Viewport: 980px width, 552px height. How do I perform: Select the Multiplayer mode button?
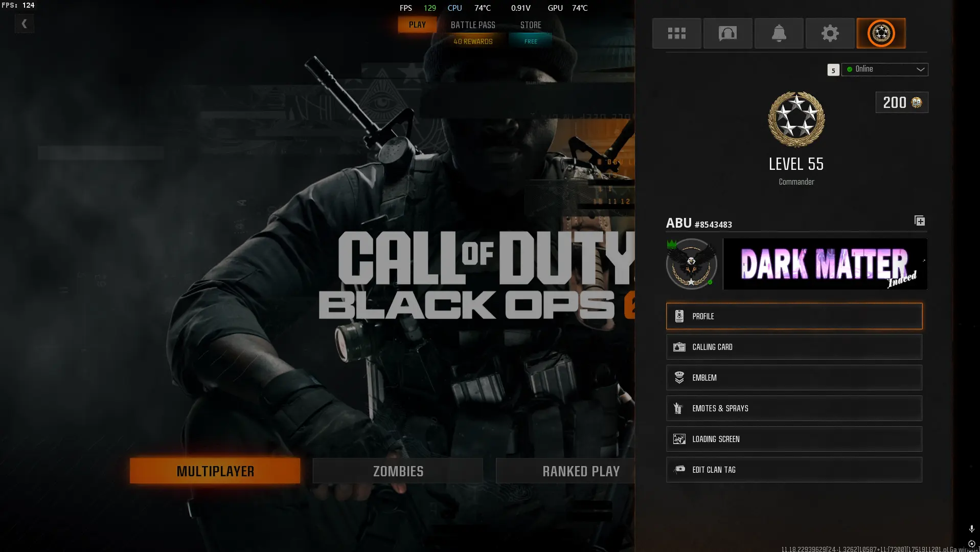point(215,471)
